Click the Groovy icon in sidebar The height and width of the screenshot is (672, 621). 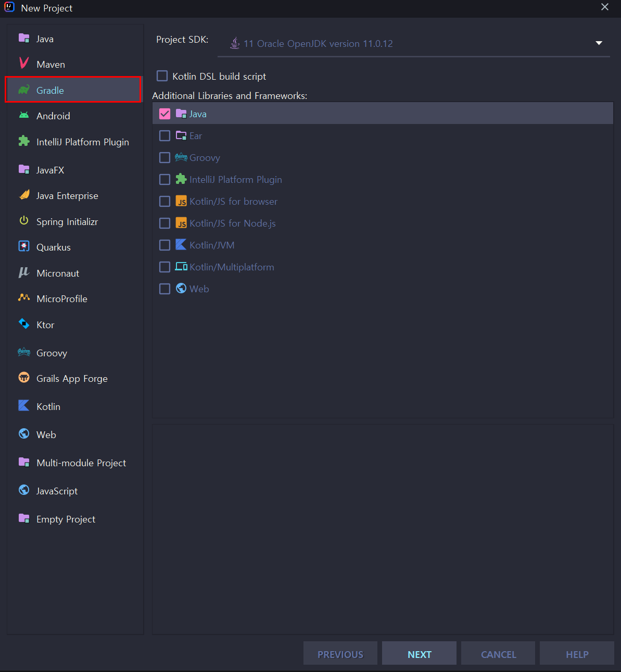(24, 352)
